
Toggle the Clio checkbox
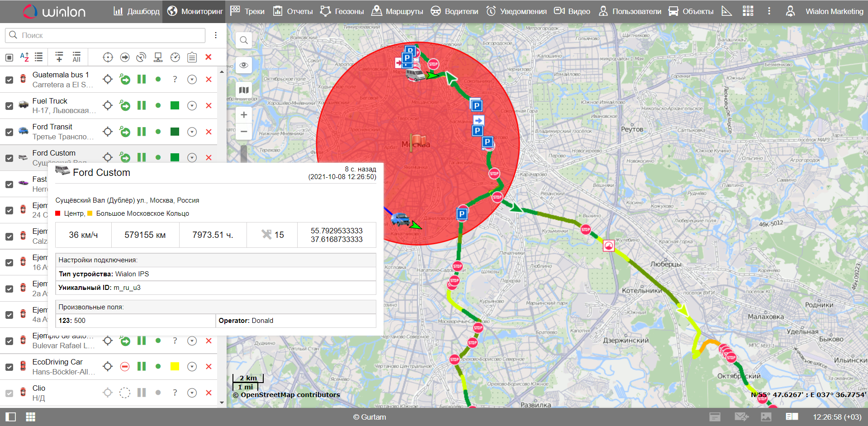[x=9, y=393]
